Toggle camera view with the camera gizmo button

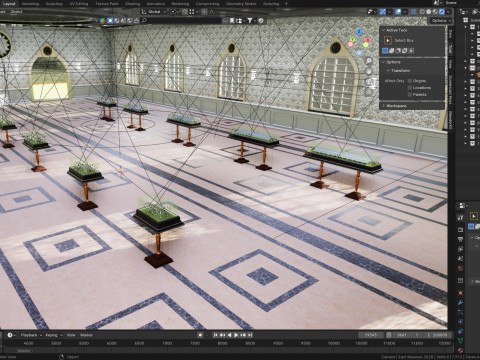point(369,81)
